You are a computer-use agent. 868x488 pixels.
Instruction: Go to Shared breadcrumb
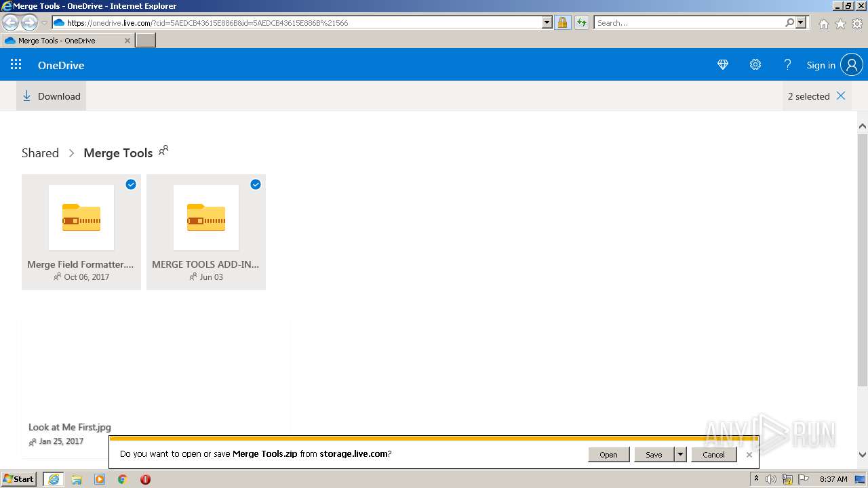click(40, 152)
